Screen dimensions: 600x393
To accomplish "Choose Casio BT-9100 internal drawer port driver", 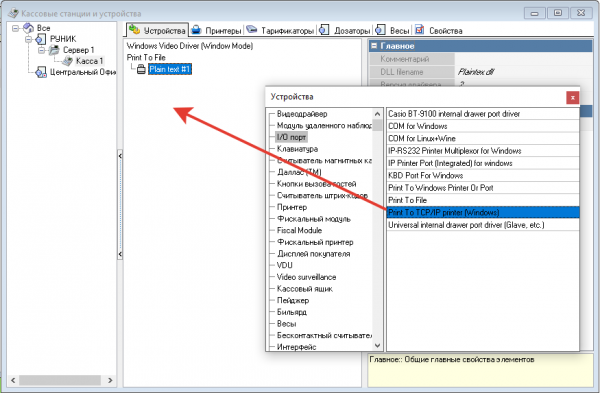I will coord(483,114).
